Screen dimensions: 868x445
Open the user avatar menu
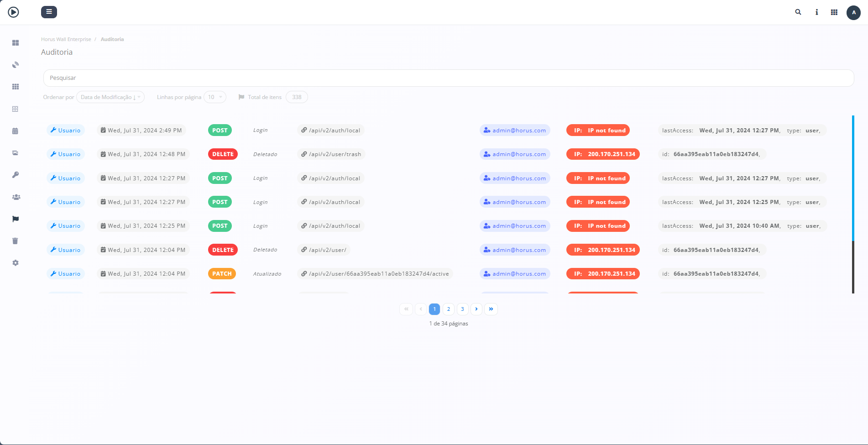(853, 12)
